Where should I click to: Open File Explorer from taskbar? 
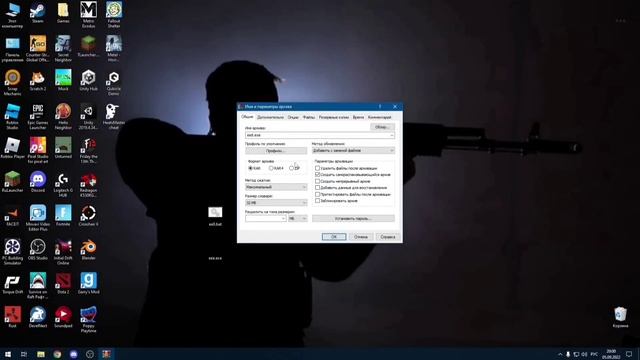click(x=41, y=354)
